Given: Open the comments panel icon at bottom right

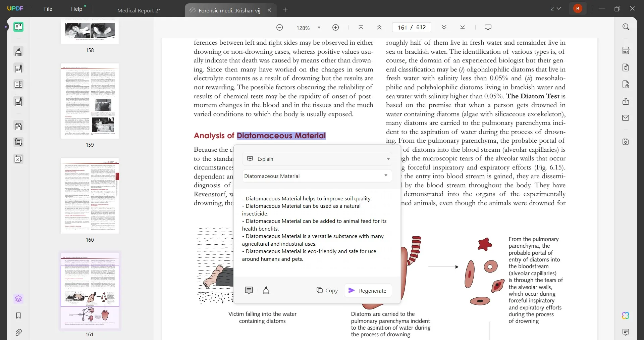Looking at the screenshot, I should point(626,332).
